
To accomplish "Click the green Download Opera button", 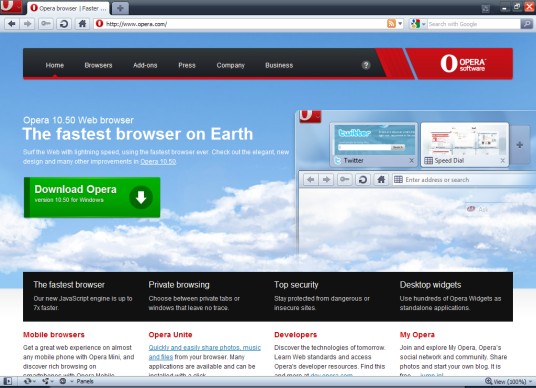I will 92,197.
